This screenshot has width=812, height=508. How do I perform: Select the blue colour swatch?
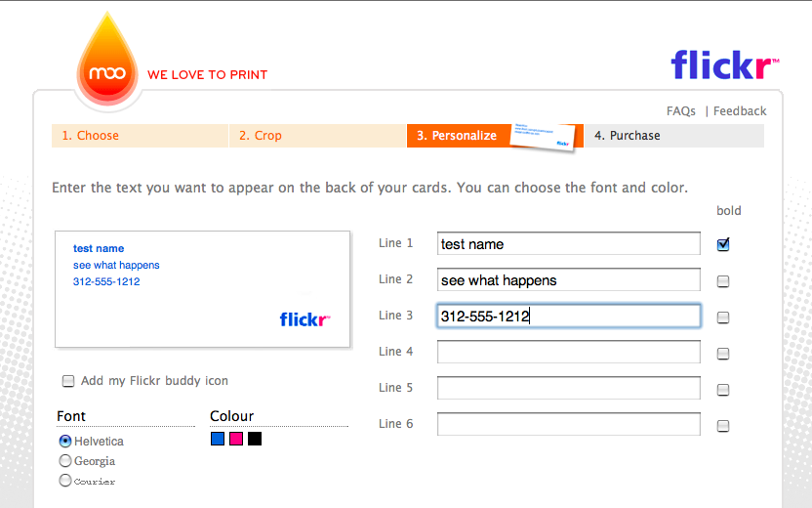click(218, 439)
